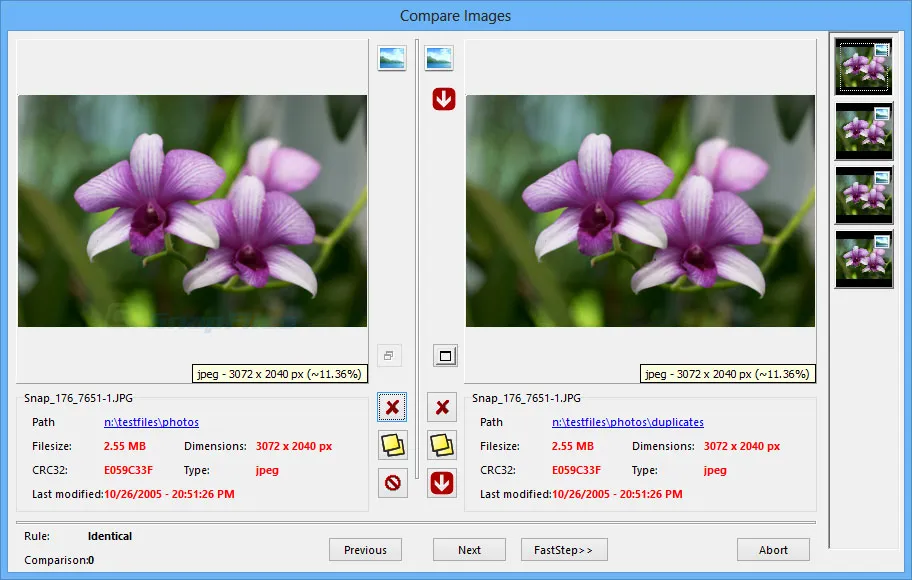The width and height of the screenshot is (912, 580).
Task: Open the n:\testfiles\photos\duplicates path link
Action: point(628,422)
